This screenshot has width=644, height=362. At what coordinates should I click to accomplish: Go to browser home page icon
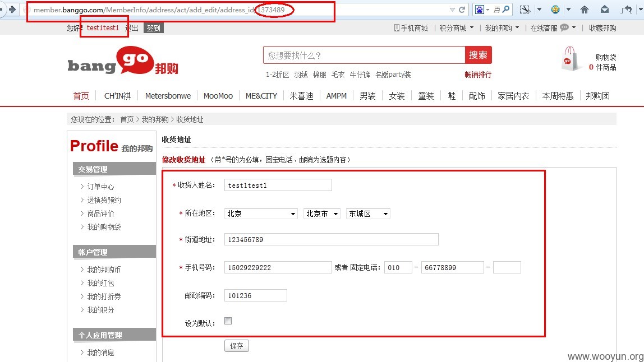(585, 10)
